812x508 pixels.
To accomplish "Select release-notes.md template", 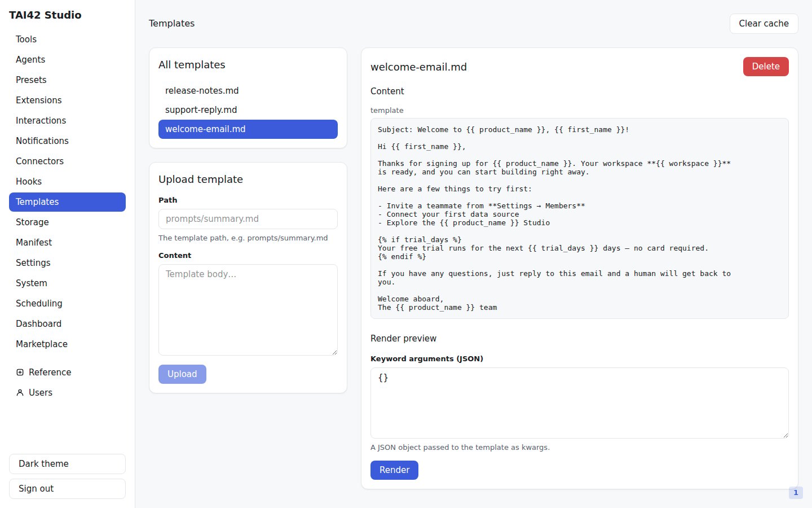I will pyautogui.click(x=248, y=91).
